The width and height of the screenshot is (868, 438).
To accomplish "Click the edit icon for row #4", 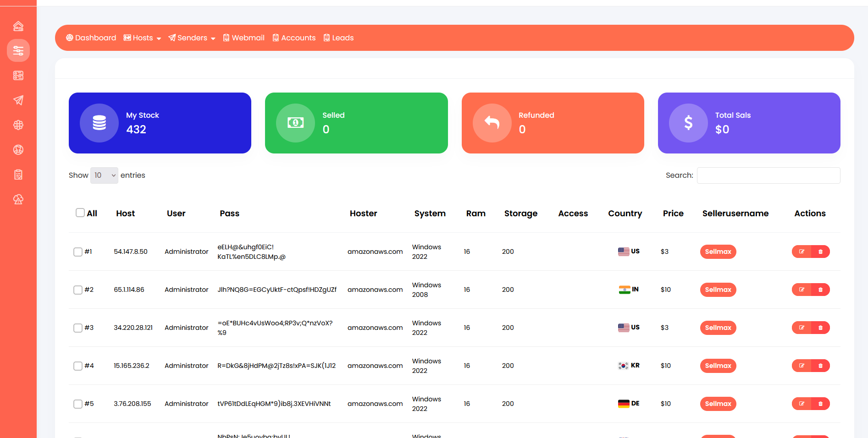I will 802,366.
